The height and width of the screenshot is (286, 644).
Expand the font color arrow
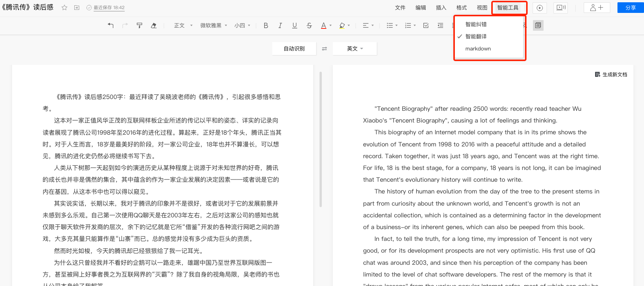(x=331, y=26)
